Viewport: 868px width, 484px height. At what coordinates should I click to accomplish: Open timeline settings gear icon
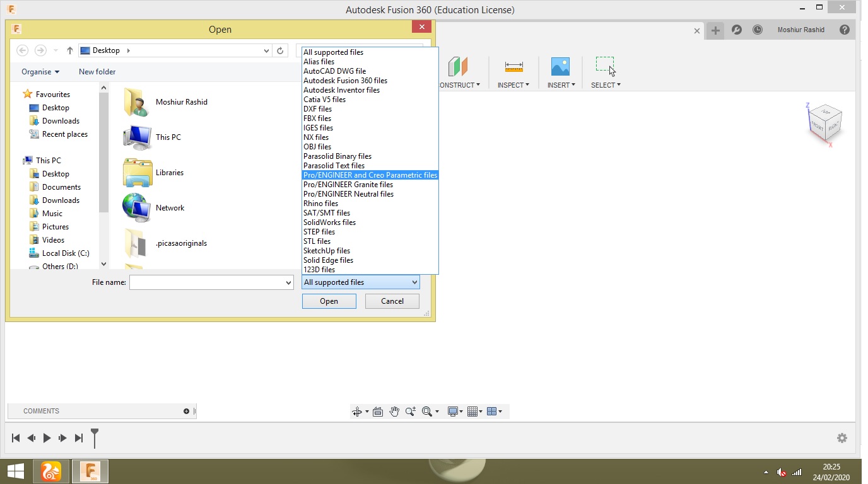point(842,438)
